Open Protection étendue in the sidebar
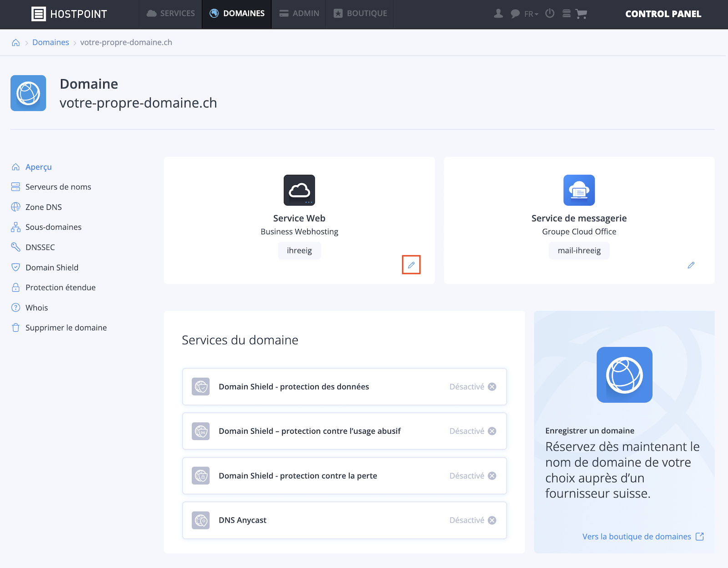This screenshot has width=728, height=568. 53,288
